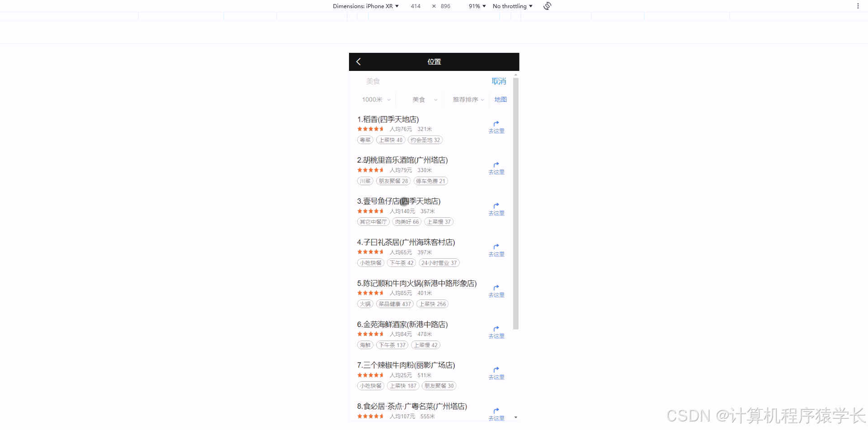Click the scrollbar down arrow at the bottom

pos(516,417)
